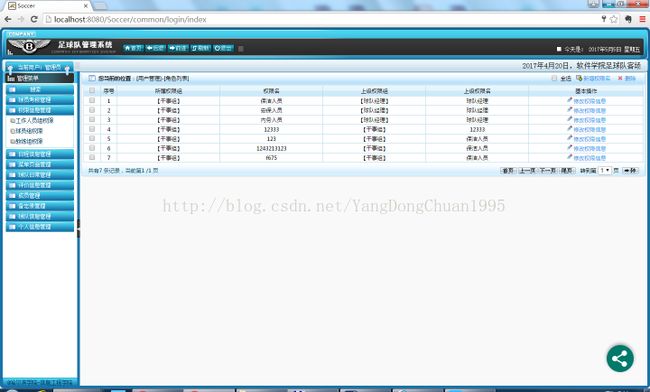The width and height of the screenshot is (650, 392).
Task: Tick the checkbox for row 6
Action: (92, 148)
